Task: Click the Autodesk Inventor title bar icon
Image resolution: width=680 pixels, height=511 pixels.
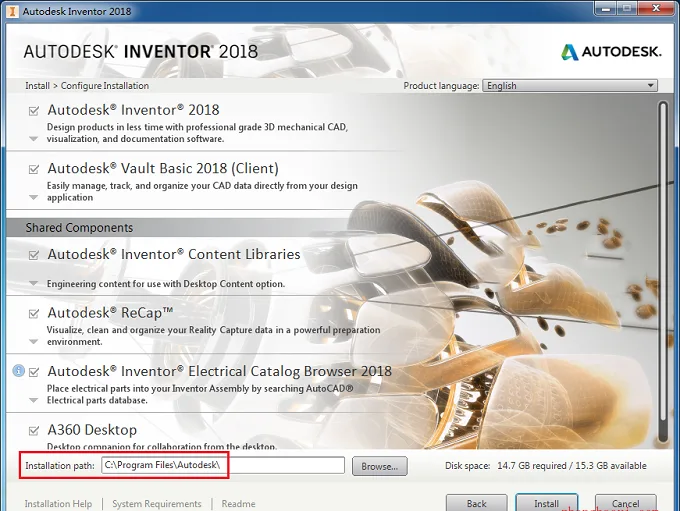Action: point(12,11)
